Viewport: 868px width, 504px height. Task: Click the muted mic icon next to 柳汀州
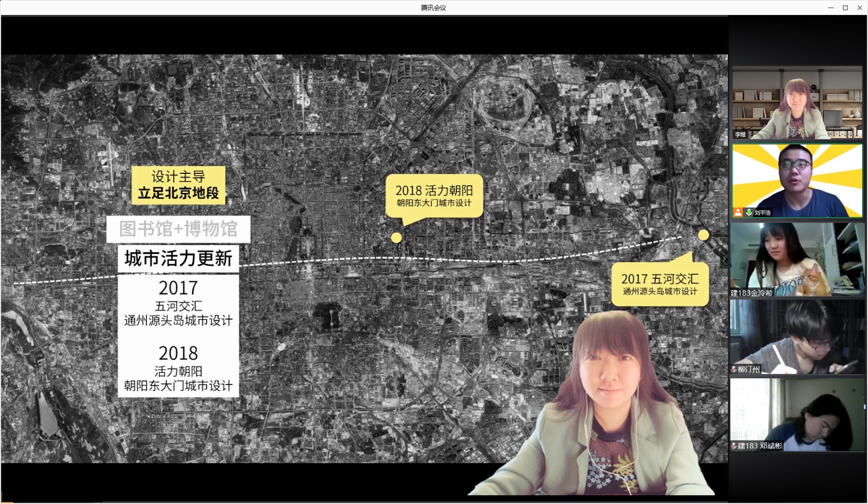[734, 369]
